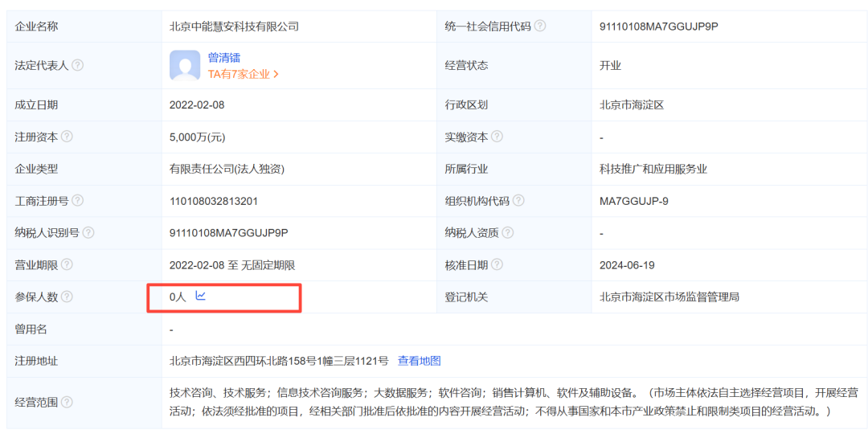The image size is (868, 442).
Task: Click 经营状态 value 开业
Action: (x=610, y=65)
